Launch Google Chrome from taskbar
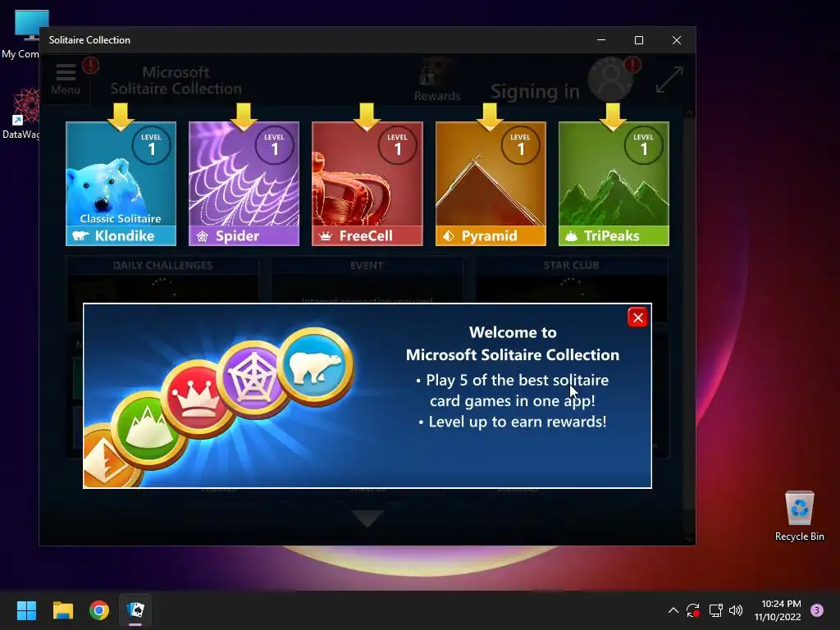The height and width of the screenshot is (630, 840). (99, 610)
